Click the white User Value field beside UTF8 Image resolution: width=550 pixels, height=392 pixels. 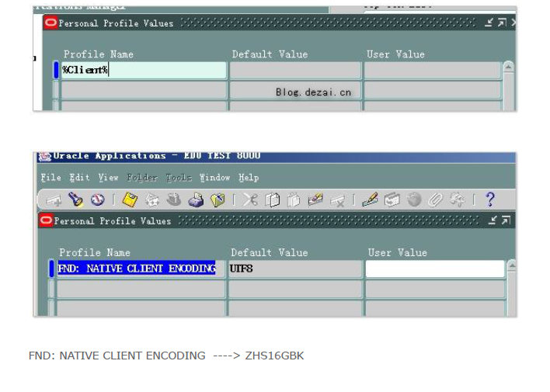[x=435, y=269]
